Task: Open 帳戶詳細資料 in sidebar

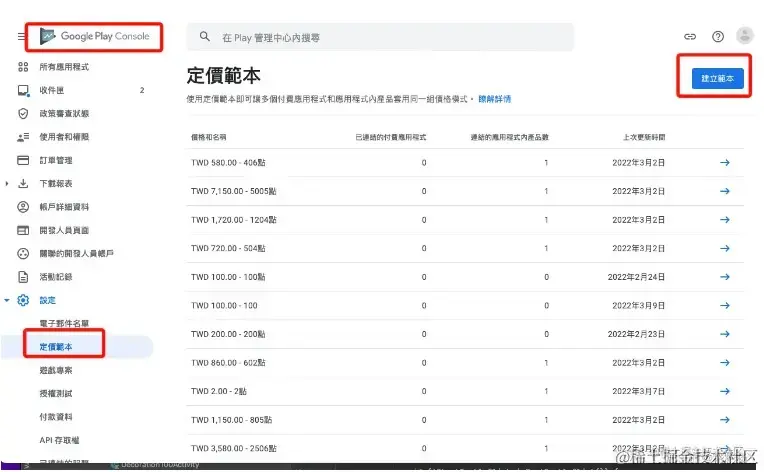Action: pos(64,207)
